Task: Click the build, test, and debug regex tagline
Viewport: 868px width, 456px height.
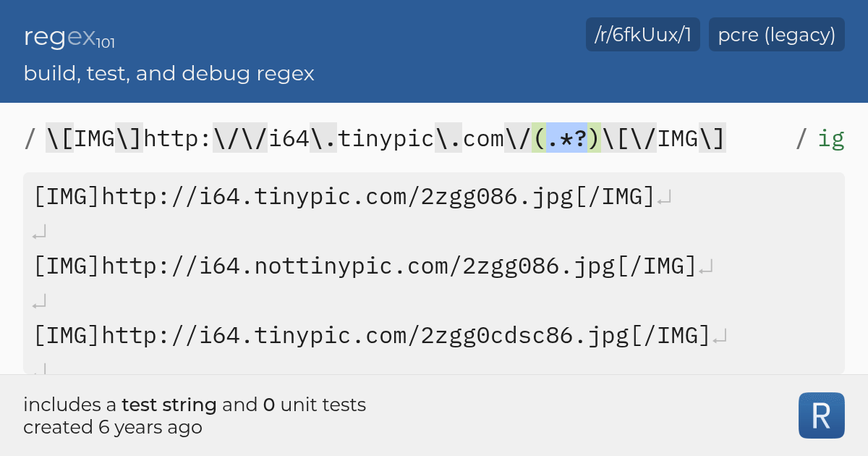Action: [169, 73]
